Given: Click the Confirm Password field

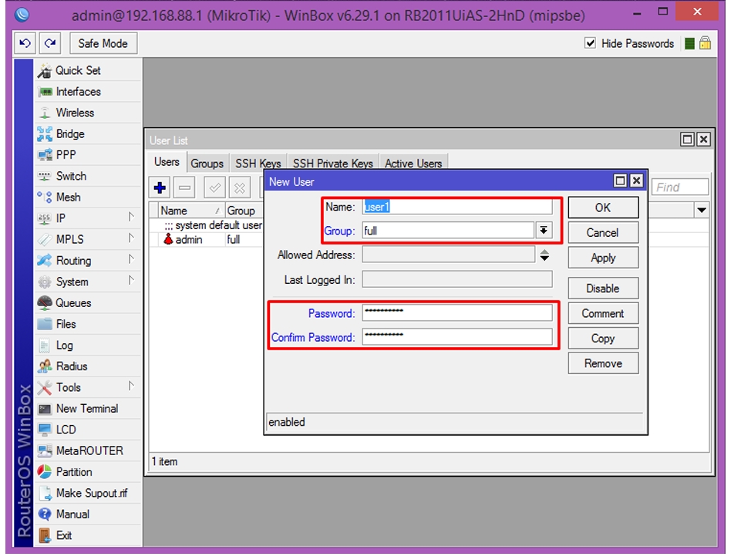Looking at the screenshot, I should pos(456,336).
